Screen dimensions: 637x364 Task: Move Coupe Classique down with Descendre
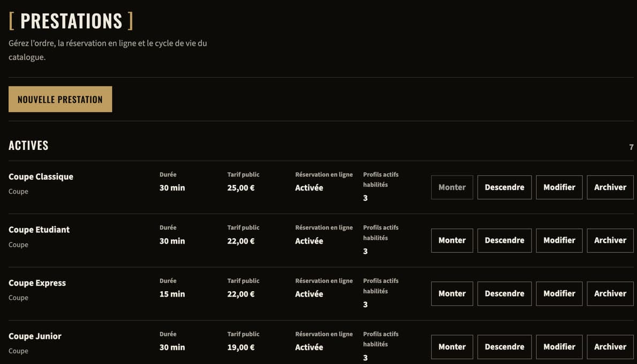click(x=505, y=187)
